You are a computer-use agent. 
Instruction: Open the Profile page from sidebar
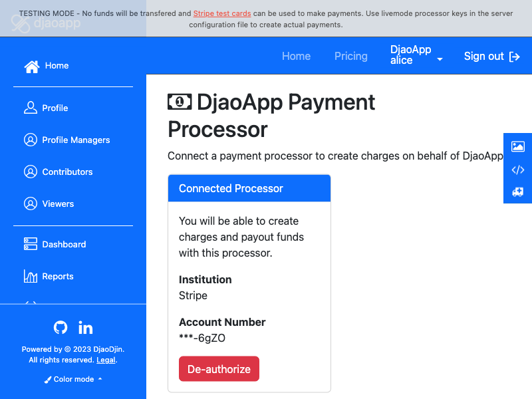(x=46, y=108)
